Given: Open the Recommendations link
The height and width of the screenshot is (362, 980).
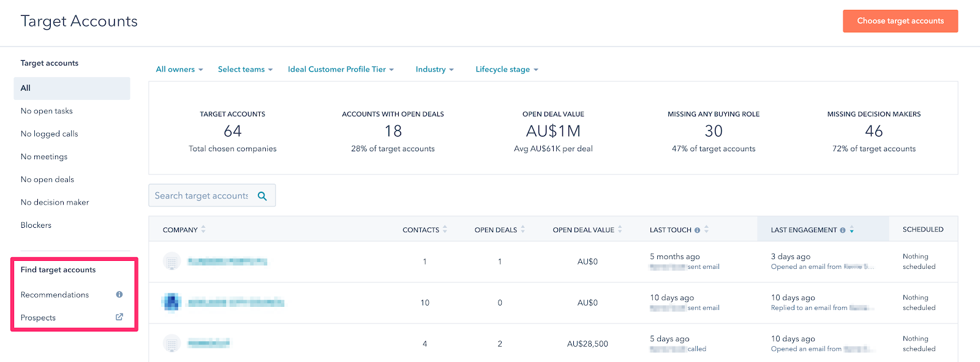Looking at the screenshot, I should [55, 295].
